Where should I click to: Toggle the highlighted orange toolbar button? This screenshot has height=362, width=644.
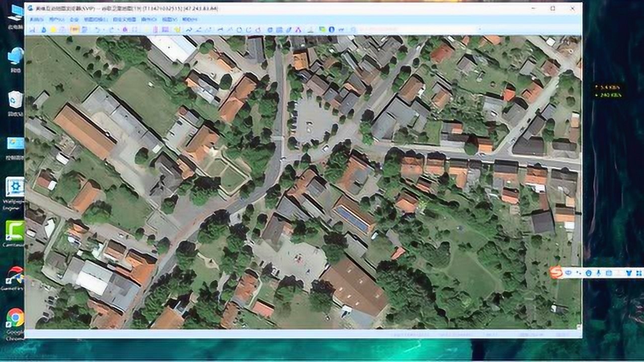(x=74, y=30)
